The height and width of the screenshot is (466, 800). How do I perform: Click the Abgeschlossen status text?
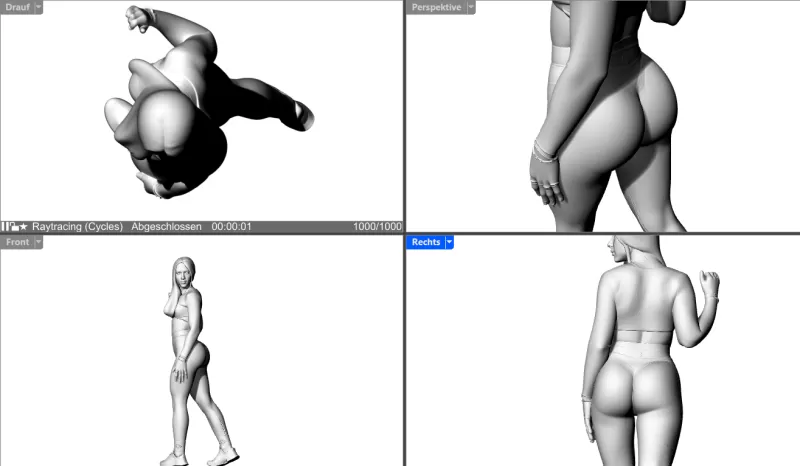coord(166,226)
